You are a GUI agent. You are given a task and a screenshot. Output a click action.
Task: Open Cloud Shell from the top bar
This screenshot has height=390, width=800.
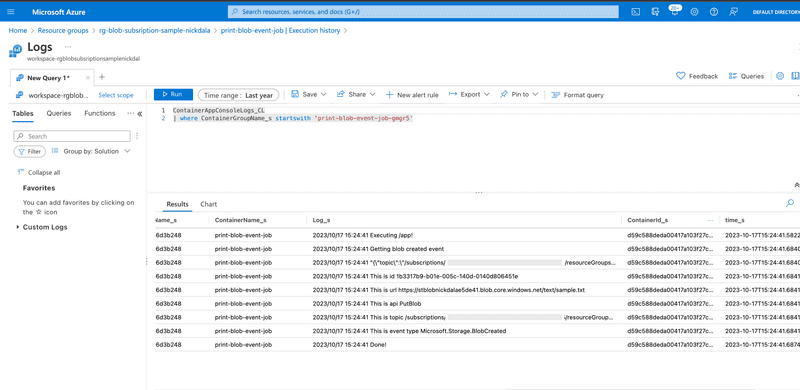coord(636,12)
